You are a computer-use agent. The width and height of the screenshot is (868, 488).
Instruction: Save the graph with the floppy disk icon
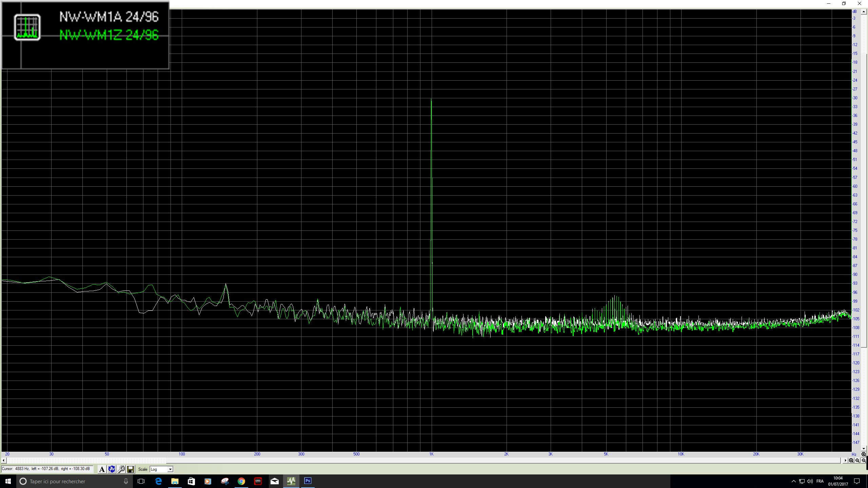point(131,469)
